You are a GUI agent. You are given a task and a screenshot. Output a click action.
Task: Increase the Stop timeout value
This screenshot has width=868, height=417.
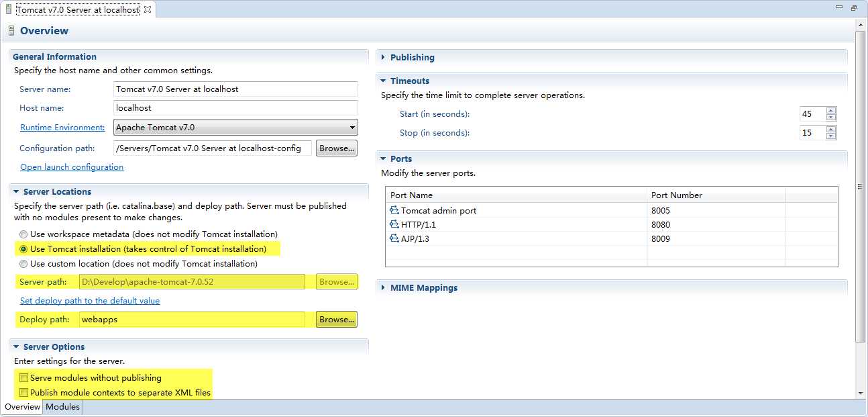click(831, 130)
